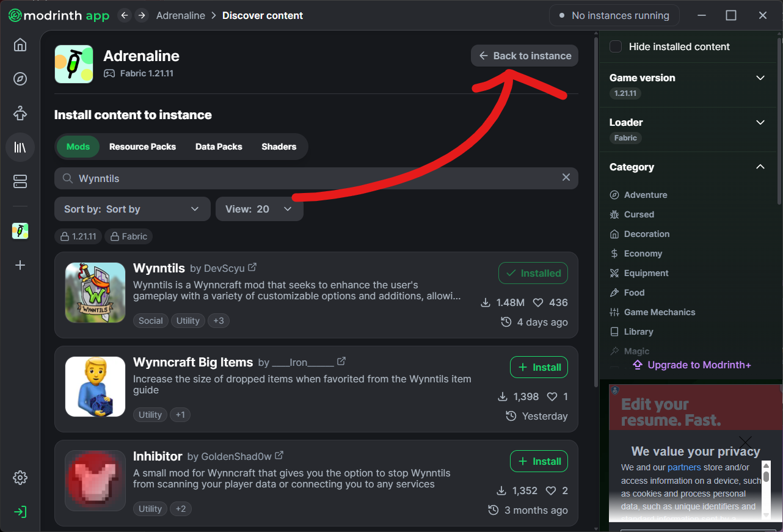Viewport: 783px width, 532px height.
Task: Select the Cursed category filter
Action: pos(632,214)
